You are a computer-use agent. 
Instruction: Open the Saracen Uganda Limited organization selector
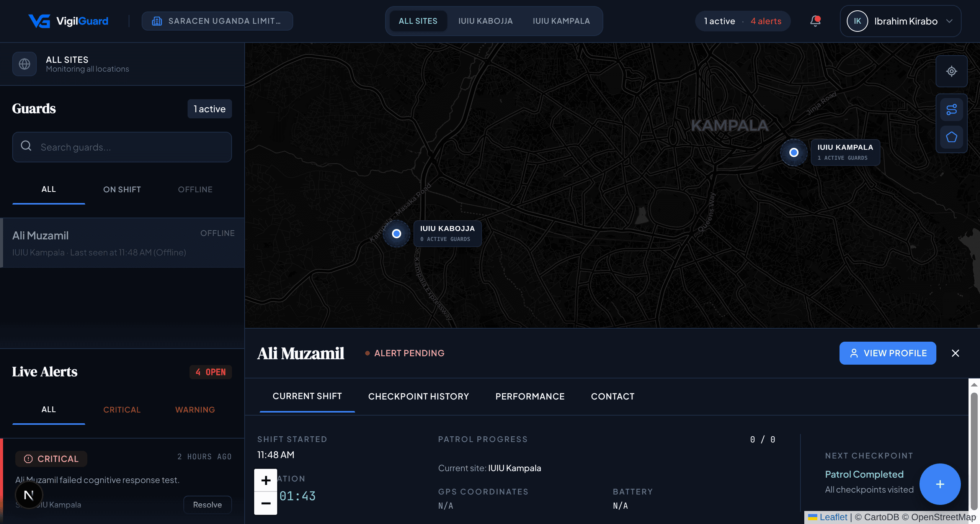(217, 21)
